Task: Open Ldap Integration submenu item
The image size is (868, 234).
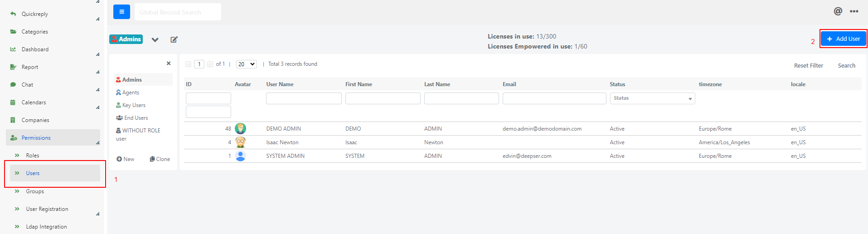Action: coord(46,227)
